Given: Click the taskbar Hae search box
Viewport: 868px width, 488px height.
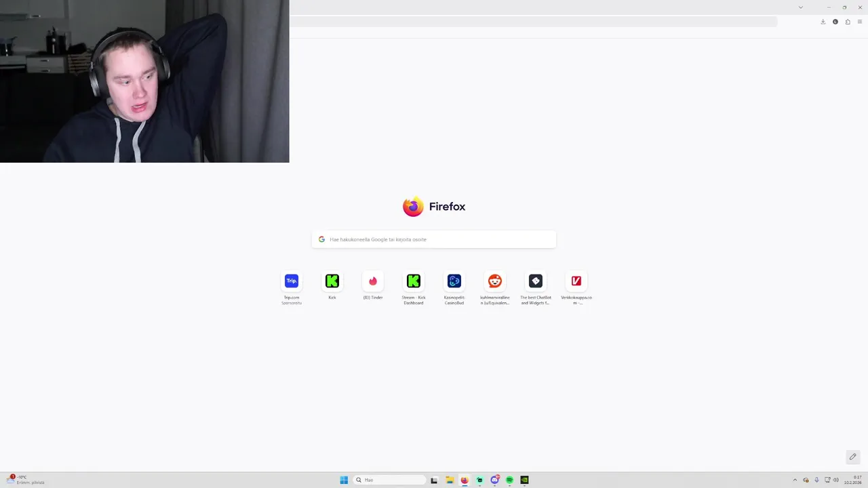Looking at the screenshot, I should tap(390, 480).
